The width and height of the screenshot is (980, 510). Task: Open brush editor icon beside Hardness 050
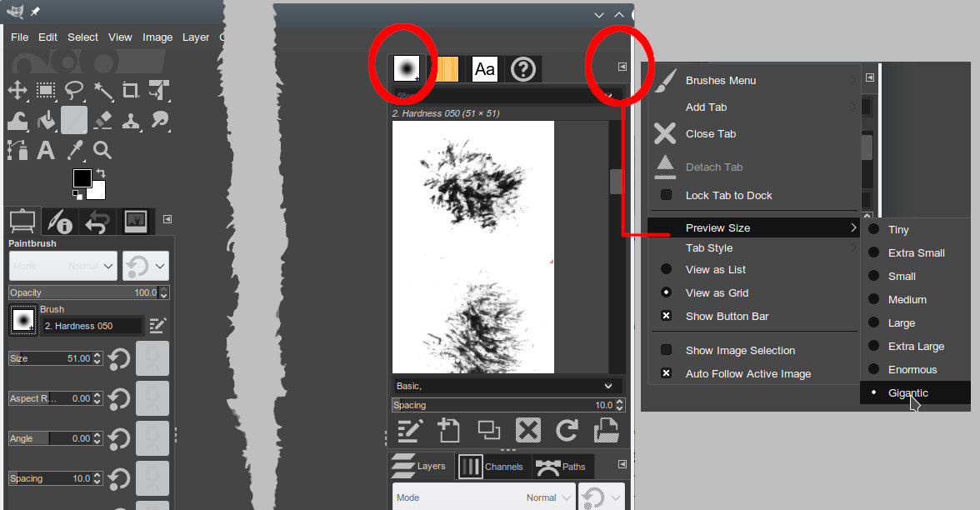157,325
